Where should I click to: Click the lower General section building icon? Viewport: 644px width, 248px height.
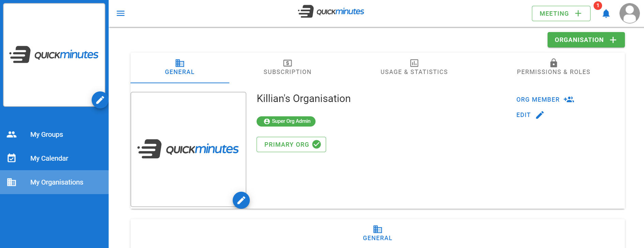click(x=378, y=229)
